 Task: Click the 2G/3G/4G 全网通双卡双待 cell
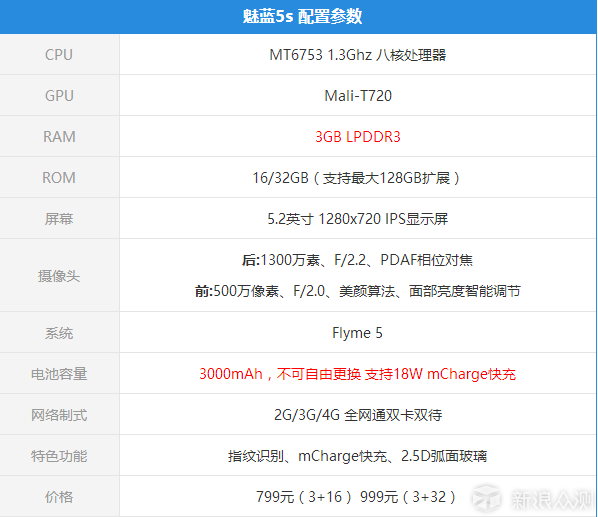(358, 415)
